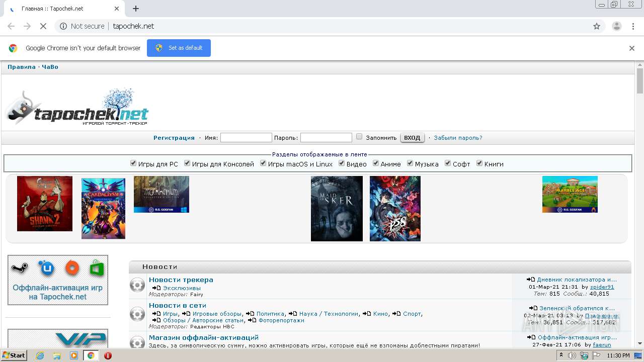
Task: Click the volume icon in the system tray
Action: [573, 355]
